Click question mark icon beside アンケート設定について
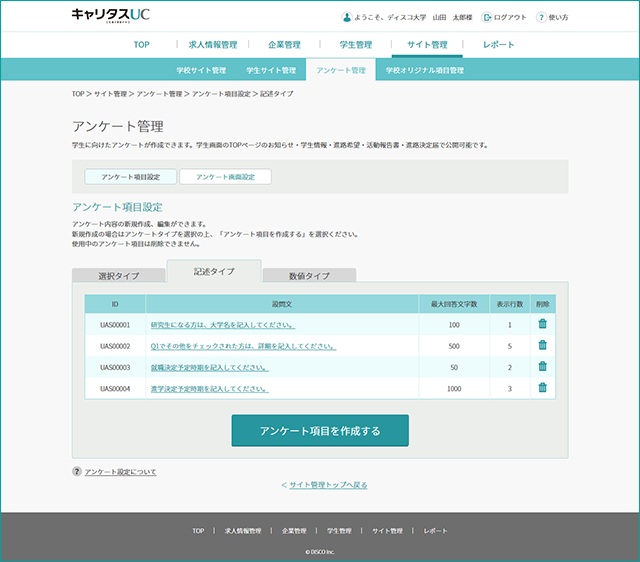Viewport: 640px width, 562px height. coord(77,471)
